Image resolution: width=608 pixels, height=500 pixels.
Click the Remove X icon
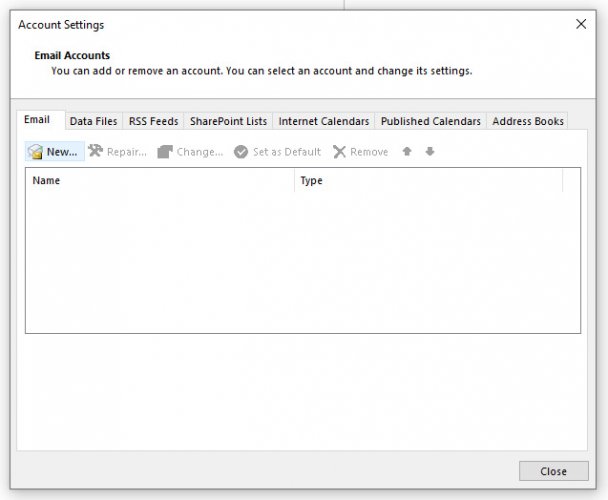click(x=339, y=152)
